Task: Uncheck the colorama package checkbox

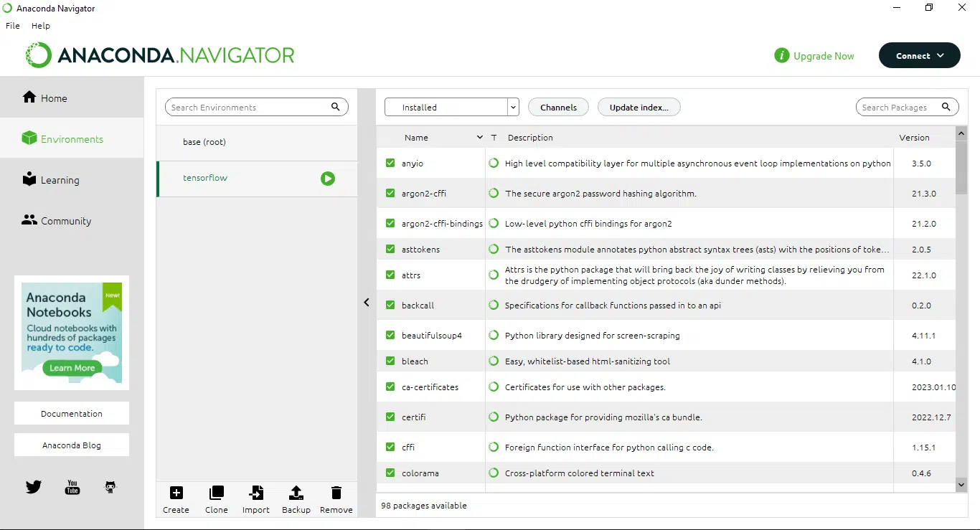Action: pos(390,473)
